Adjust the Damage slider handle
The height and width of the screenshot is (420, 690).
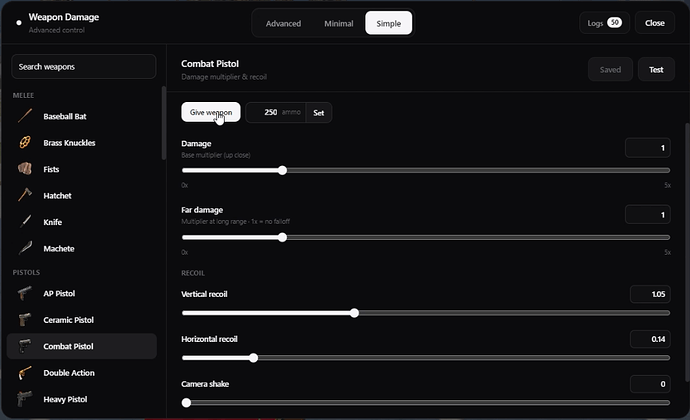(283, 170)
